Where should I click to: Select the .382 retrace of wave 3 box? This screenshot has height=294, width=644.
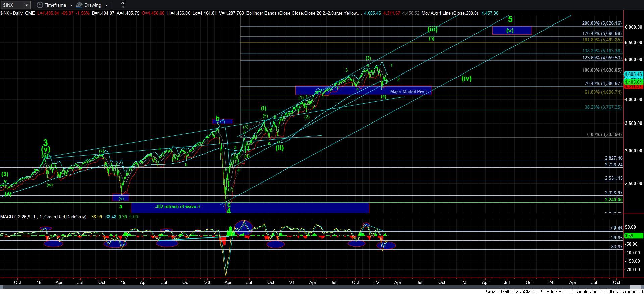pyautogui.click(x=177, y=207)
